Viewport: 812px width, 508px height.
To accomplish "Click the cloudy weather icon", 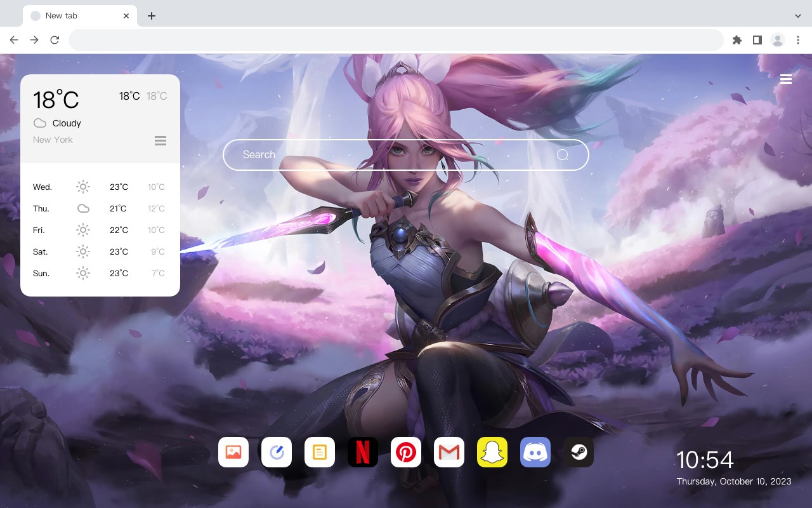I will click(40, 123).
